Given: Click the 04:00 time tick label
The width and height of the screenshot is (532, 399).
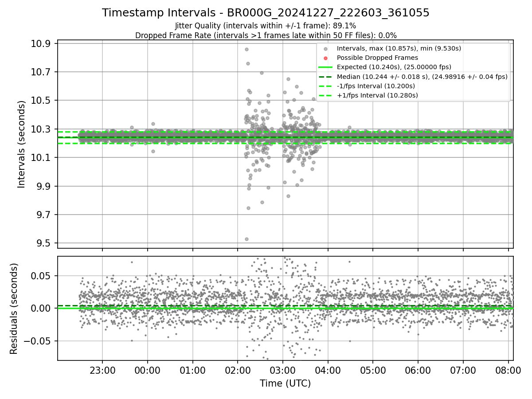Looking at the screenshot, I should [328, 370].
